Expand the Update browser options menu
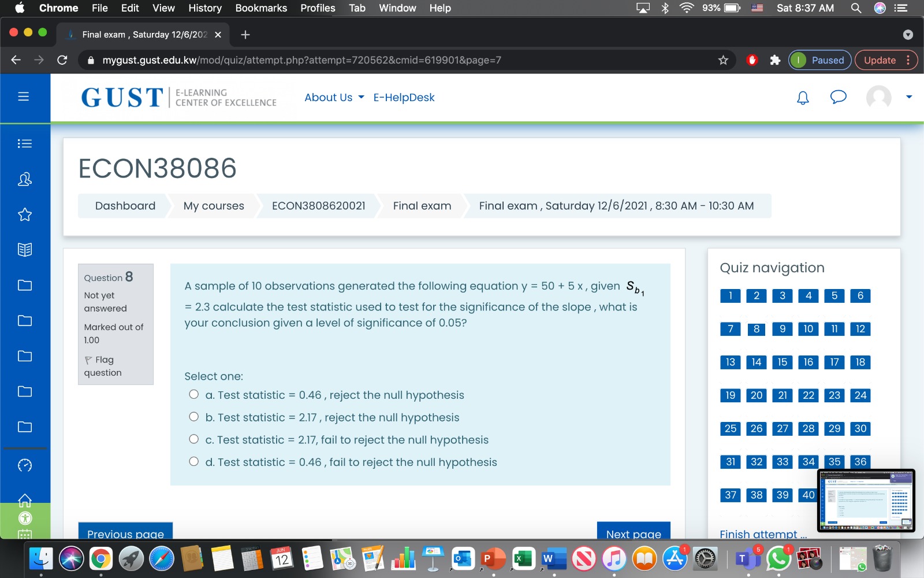The width and height of the screenshot is (924, 578). click(908, 60)
